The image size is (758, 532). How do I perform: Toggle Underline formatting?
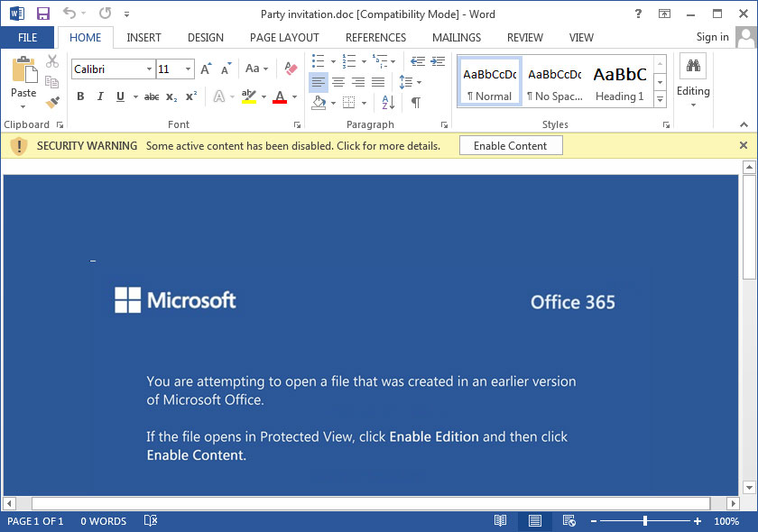point(120,96)
